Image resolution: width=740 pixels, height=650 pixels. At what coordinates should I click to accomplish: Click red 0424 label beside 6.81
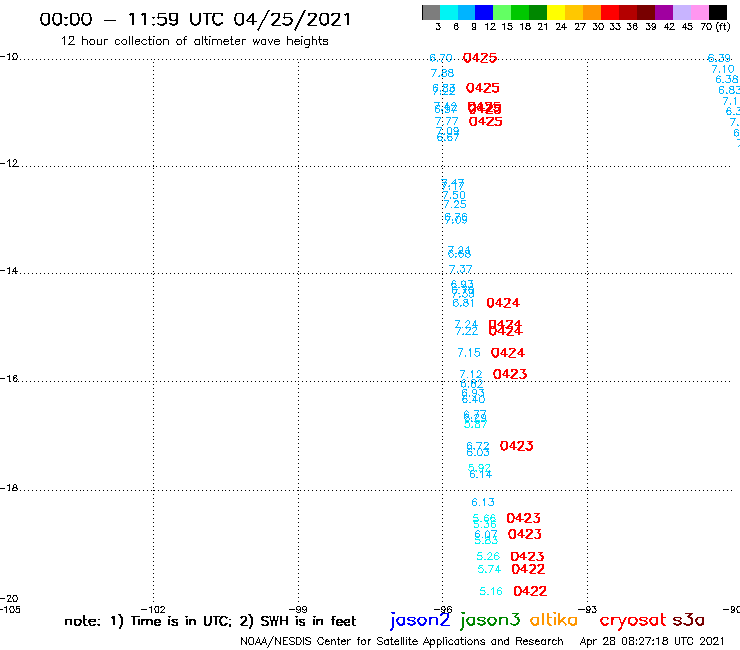coord(503,303)
